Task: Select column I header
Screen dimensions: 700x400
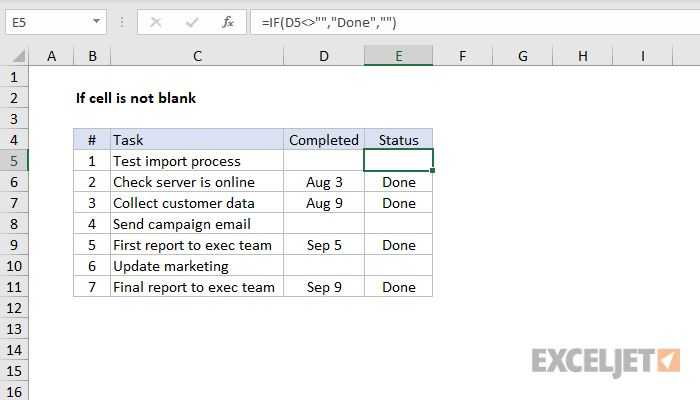Action: [x=643, y=56]
